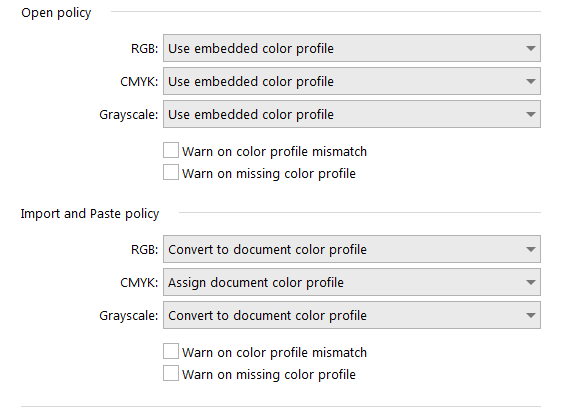Click Open policy 'Warn on color profile mismatch' text
The image size is (562, 408).
click(275, 152)
